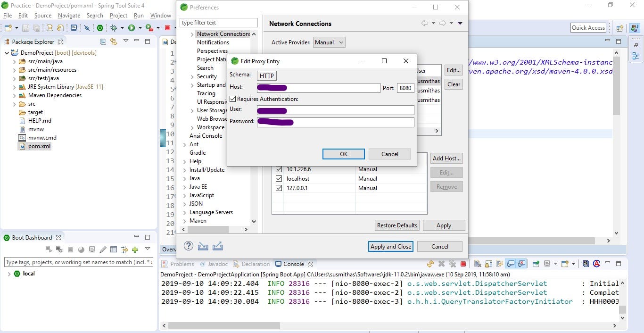Viewport: 644px width, 333px height.
Task: Click the green Run button in main toolbar
Action: (x=132, y=28)
